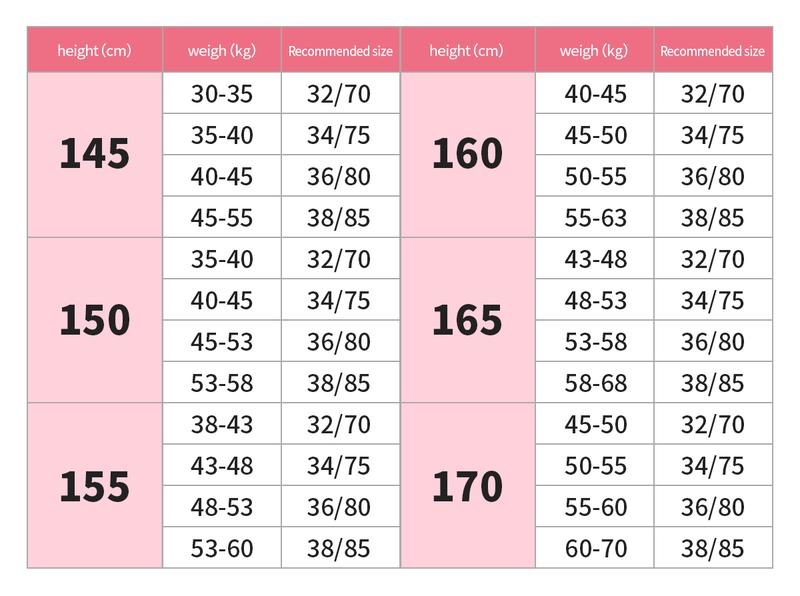Click the 53-60 weight cell
The height and width of the screenshot is (596, 800).
click(222, 548)
